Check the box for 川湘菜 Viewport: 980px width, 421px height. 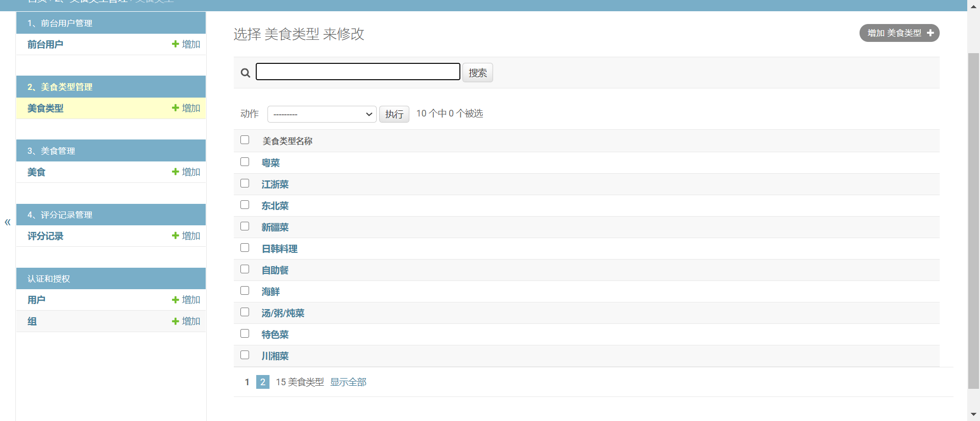tap(245, 355)
